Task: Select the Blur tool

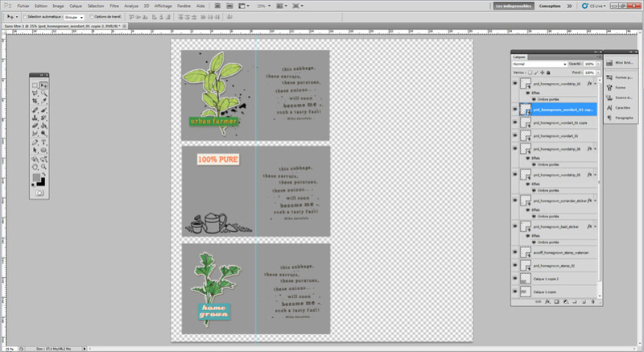Action: click(x=35, y=134)
